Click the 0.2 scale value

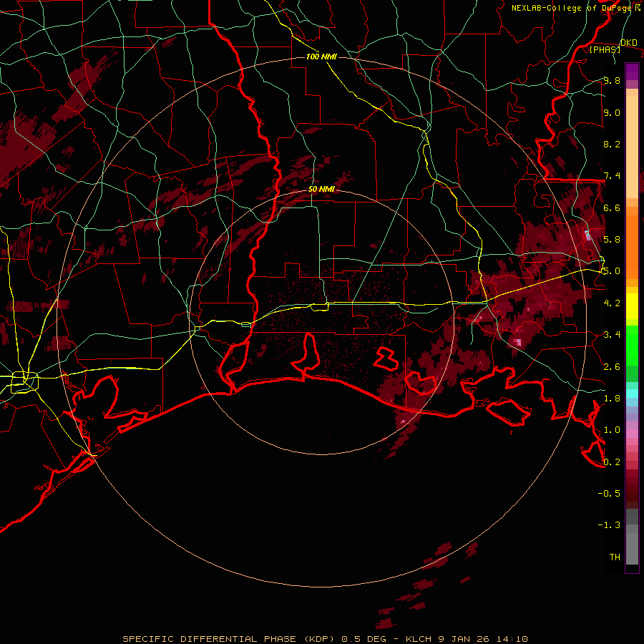(612, 462)
